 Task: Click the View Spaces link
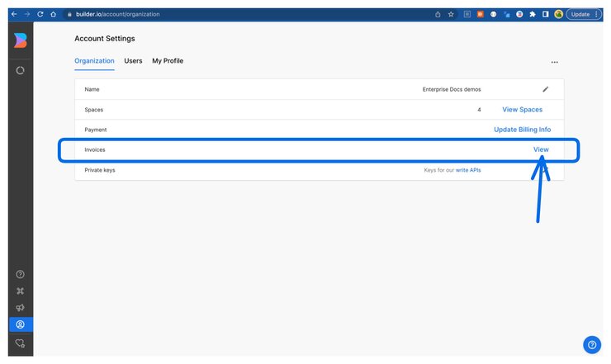(x=522, y=110)
